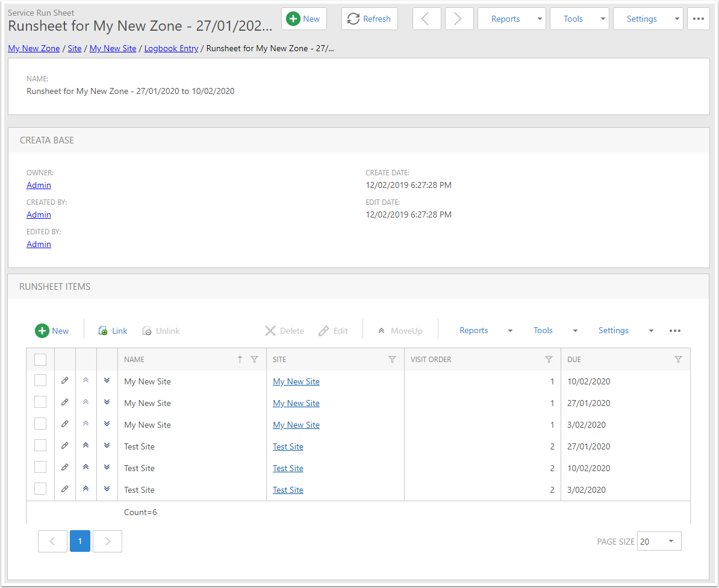
Task: Click move-up arrow on last Test Site row
Action: tap(86, 489)
